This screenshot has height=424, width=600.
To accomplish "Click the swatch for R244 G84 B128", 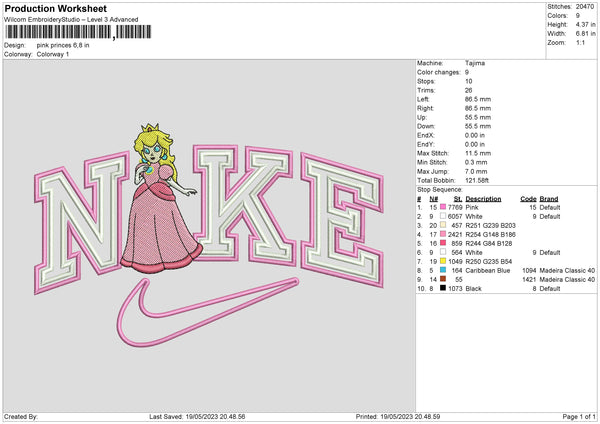I will [443, 243].
